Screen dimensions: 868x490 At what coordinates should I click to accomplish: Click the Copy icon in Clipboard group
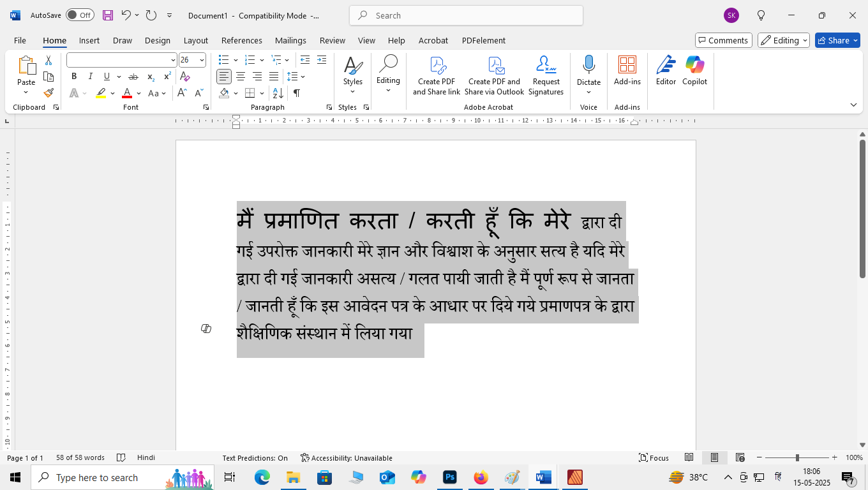(x=49, y=77)
